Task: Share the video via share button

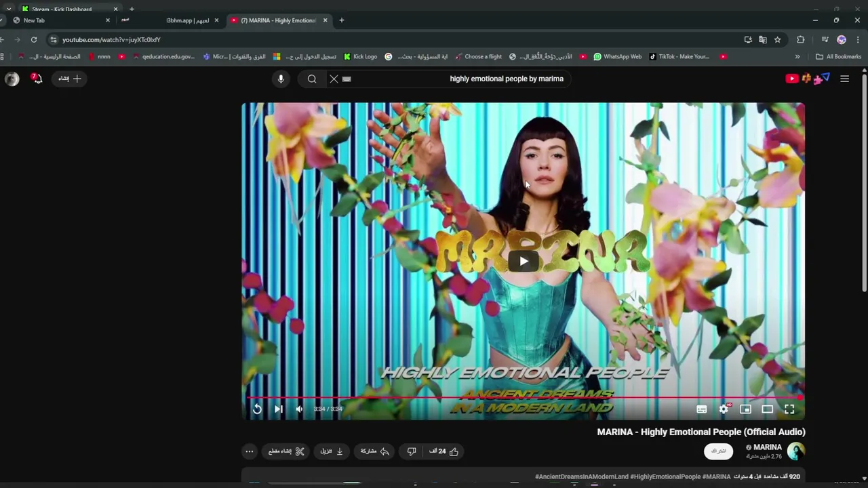Action: (x=375, y=451)
